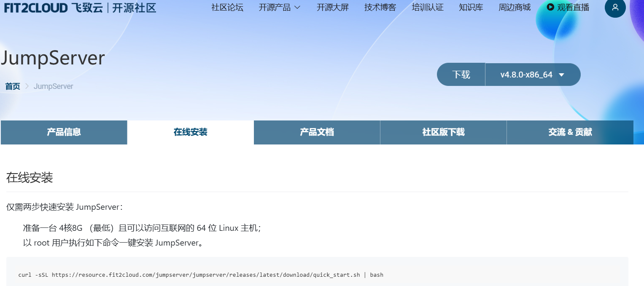Viewport: 644px width, 286px height.
Task: Click the play icon next to 观看直播
Action: point(550,7)
